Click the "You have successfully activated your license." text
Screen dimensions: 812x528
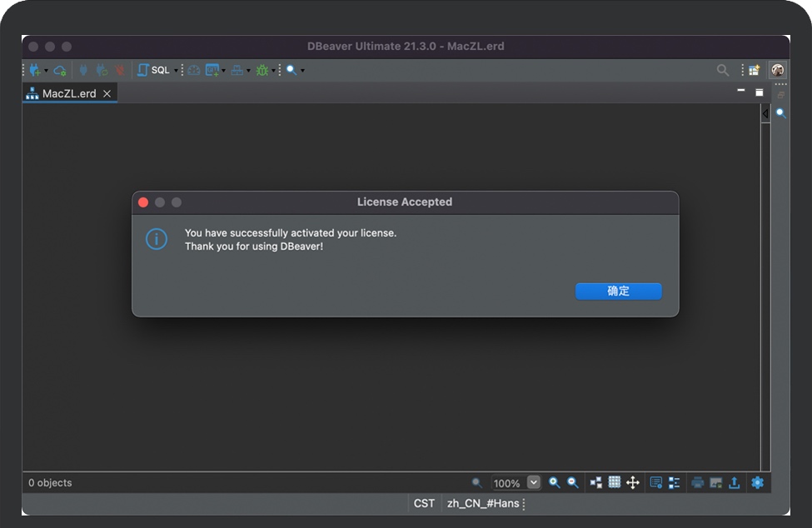point(291,233)
